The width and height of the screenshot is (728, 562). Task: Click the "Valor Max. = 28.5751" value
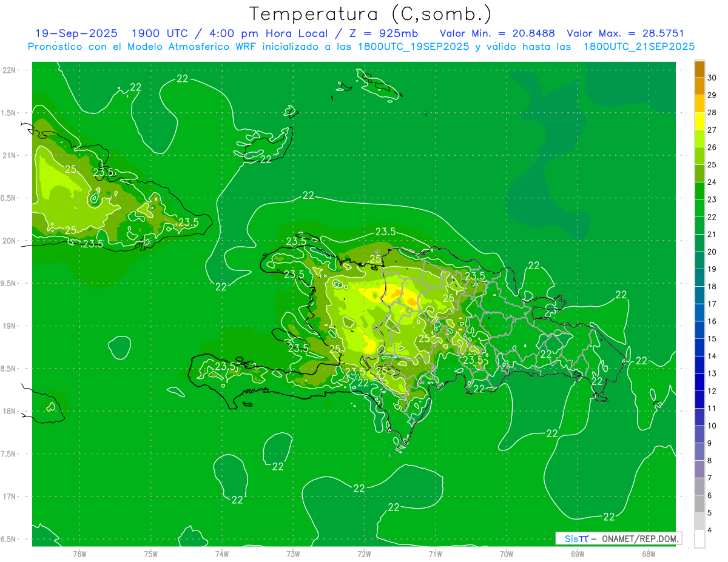click(x=626, y=33)
